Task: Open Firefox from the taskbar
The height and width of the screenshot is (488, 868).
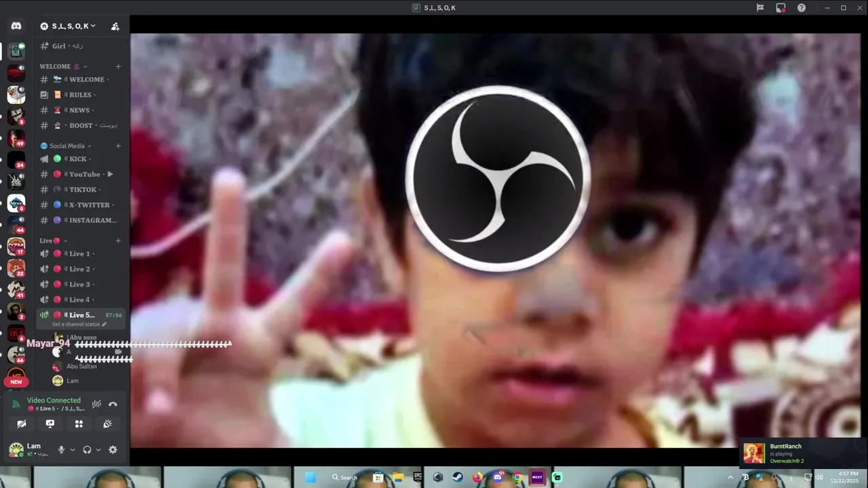Action: (x=478, y=477)
